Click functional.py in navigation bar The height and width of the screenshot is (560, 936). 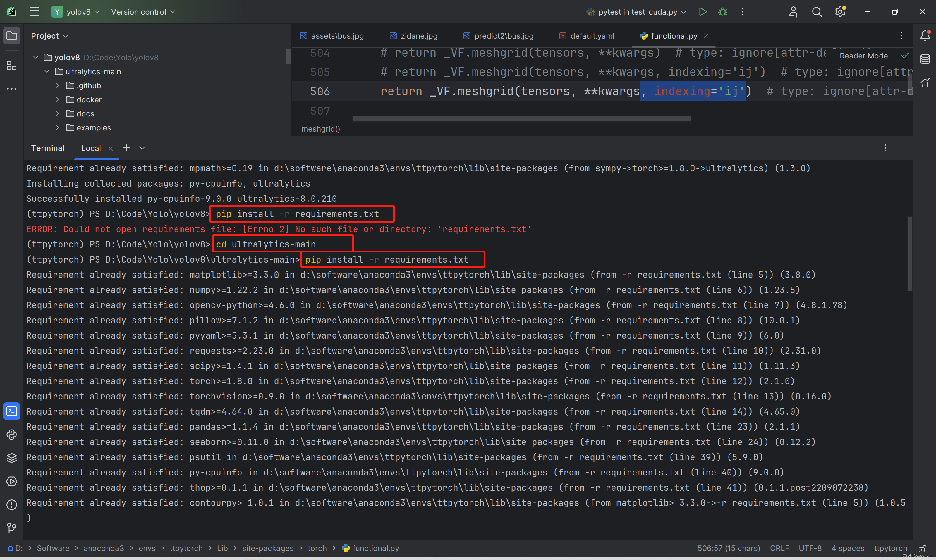point(370,548)
